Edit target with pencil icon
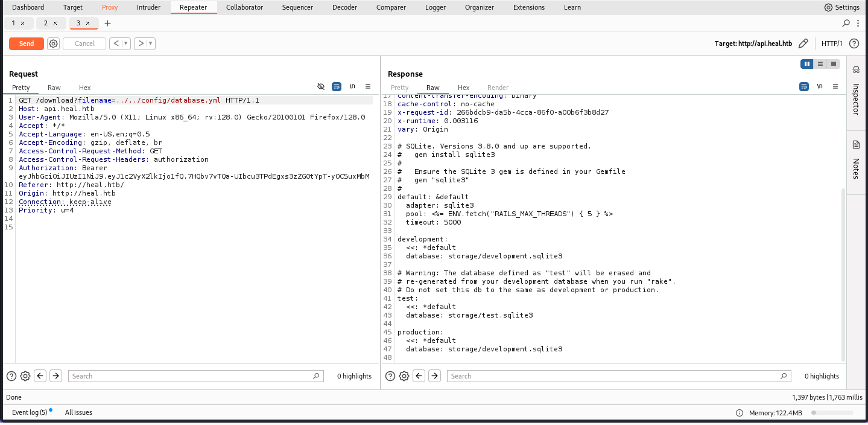 click(803, 43)
